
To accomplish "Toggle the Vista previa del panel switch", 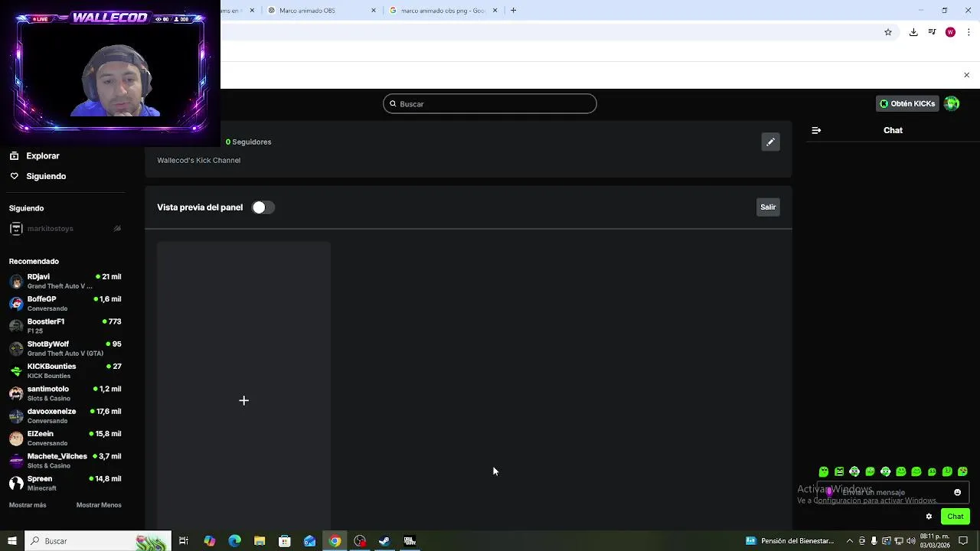I will click(x=263, y=207).
